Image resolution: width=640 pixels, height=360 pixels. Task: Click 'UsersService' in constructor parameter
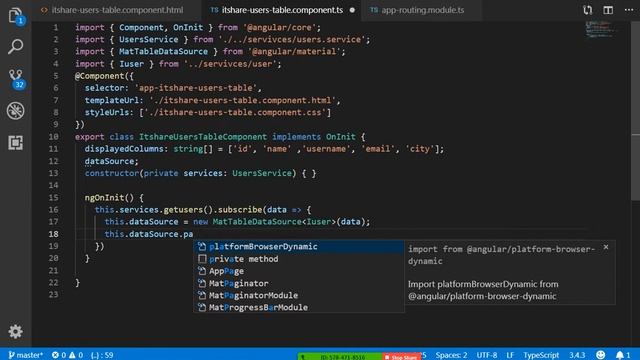[262, 173]
